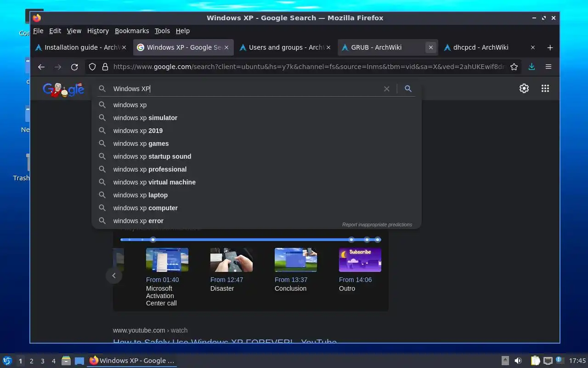Show desktop using the blue taskbar icon
This screenshot has width=588, height=368.
click(x=79, y=361)
